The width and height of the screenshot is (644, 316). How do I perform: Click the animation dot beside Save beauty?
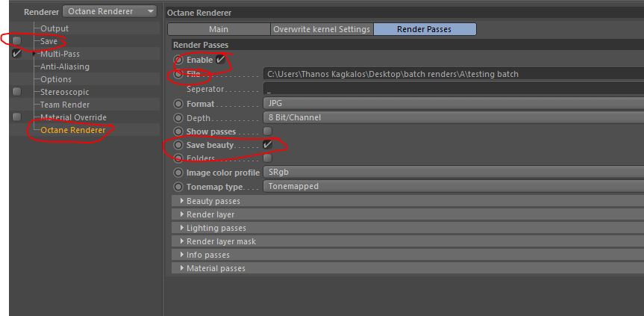[x=178, y=145]
